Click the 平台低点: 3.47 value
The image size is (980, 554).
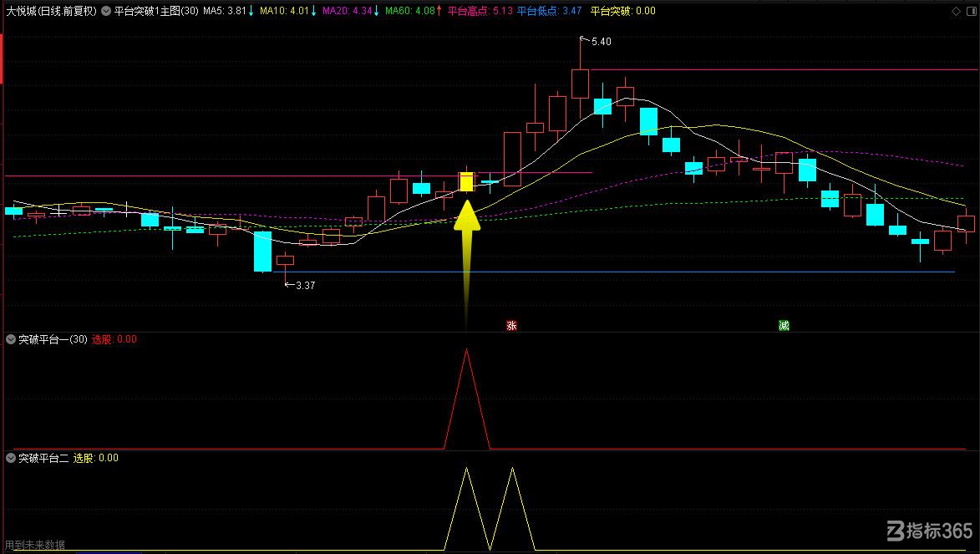tap(549, 11)
